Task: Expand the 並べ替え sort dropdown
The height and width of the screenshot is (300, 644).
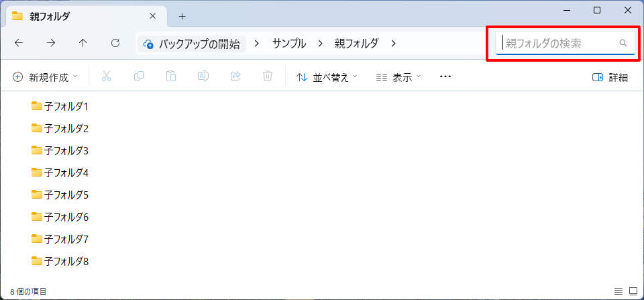Action: pyautogui.click(x=327, y=77)
